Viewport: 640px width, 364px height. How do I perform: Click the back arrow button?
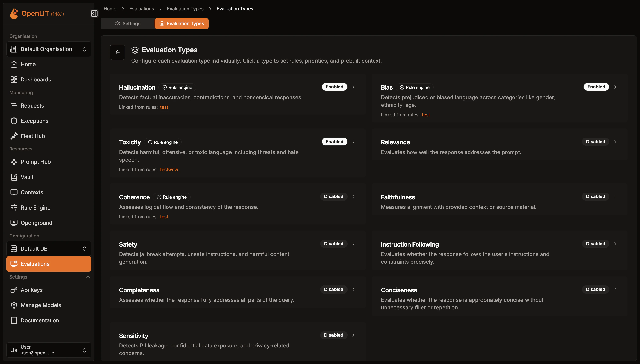tap(117, 52)
